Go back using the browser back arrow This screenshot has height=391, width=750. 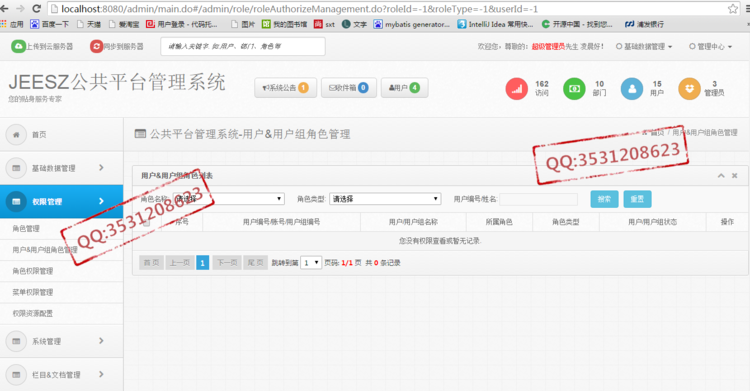[x=5, y=8]
